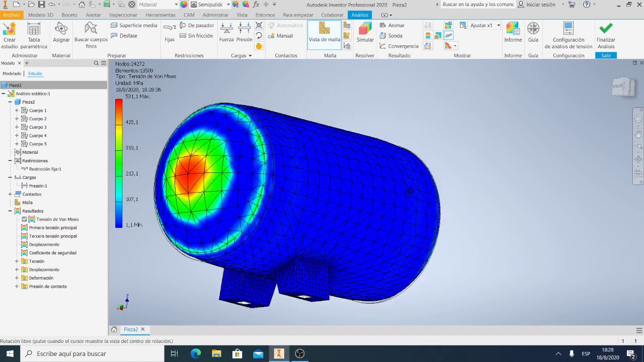Collapse the Cargas node
This screenshot has height=362, width=644.
[x=10, y=177]
